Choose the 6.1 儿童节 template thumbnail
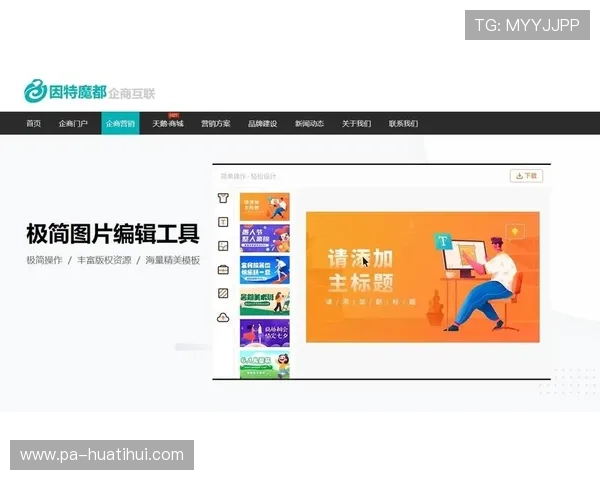The height and width of the screenshot is (480, 600). tap(265, 364)
